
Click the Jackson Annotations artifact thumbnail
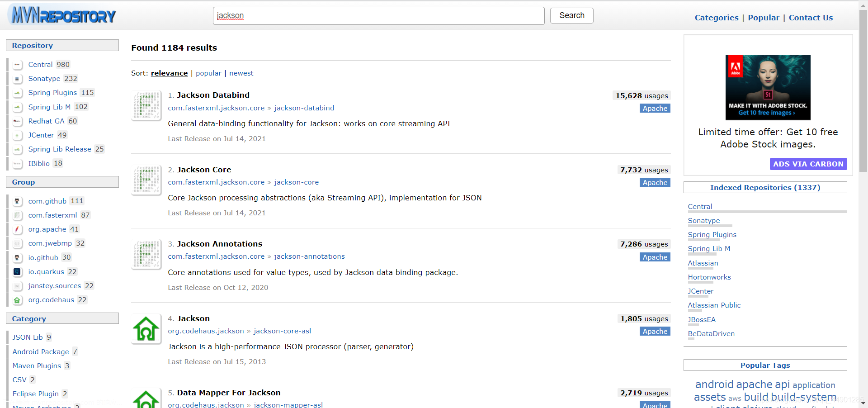(x=146, y=254)
